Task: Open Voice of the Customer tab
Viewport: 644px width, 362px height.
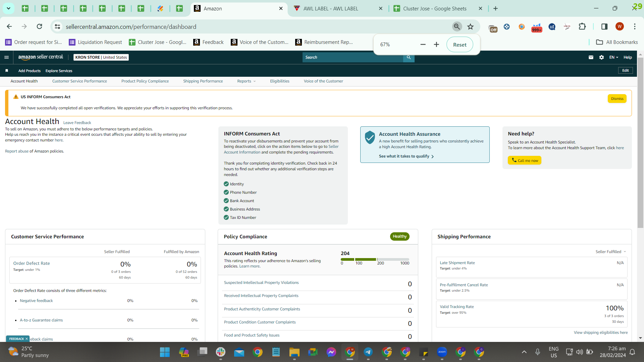Action: coord(323,81)
